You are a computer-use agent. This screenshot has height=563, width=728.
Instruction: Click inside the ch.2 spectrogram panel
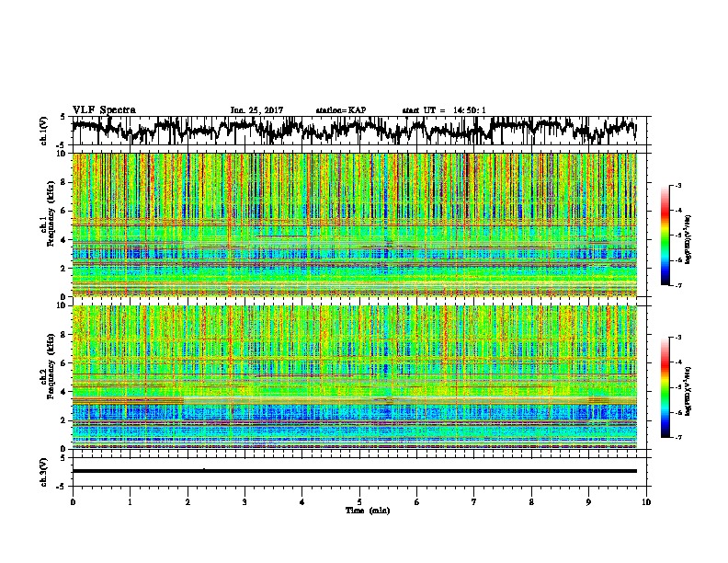coord(355,377)
